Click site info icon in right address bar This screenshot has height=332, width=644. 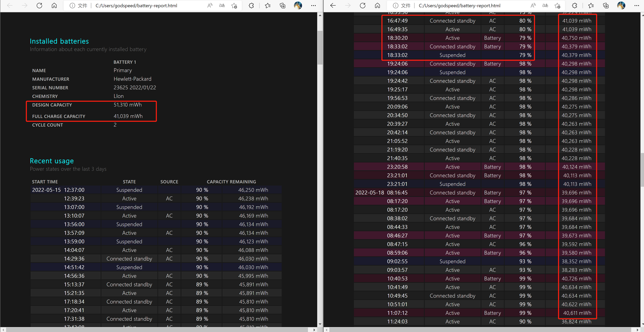pos(395,6)
